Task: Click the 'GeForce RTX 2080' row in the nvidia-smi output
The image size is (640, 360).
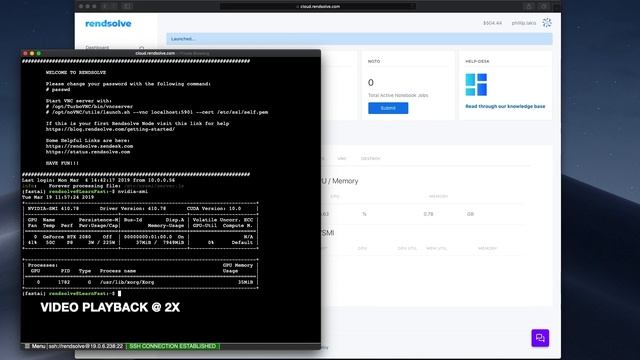Action: coord(140,237)
